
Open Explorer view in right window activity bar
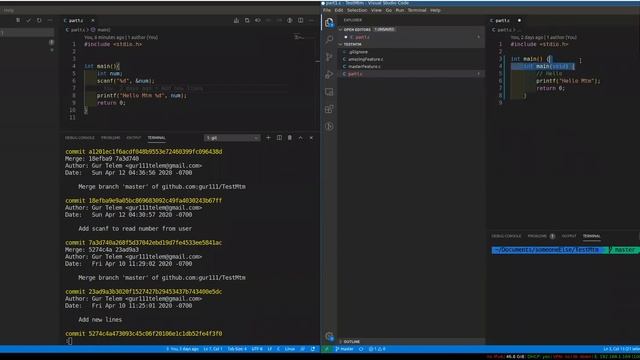pyautogui.click(x=329, y=22)
